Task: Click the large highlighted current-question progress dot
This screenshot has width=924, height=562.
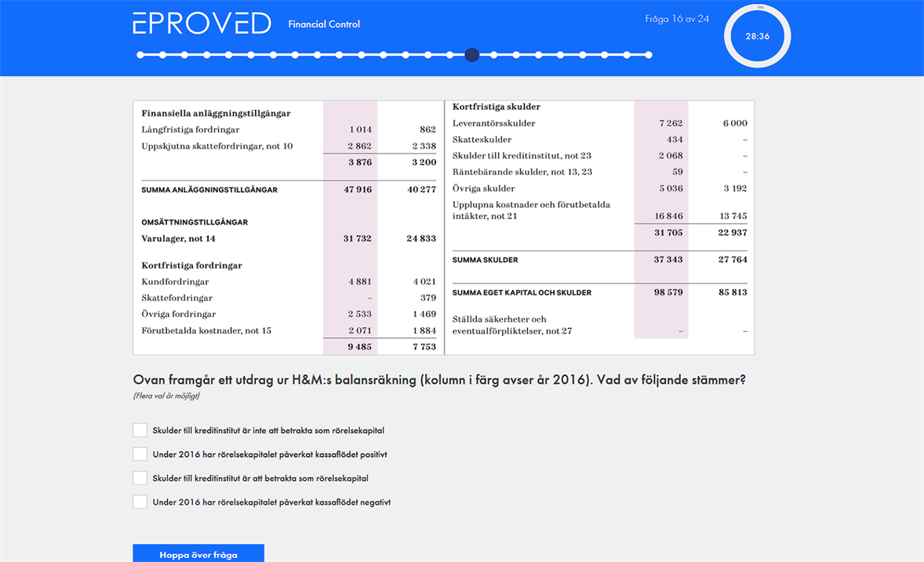Action: (x=471, y=55)
